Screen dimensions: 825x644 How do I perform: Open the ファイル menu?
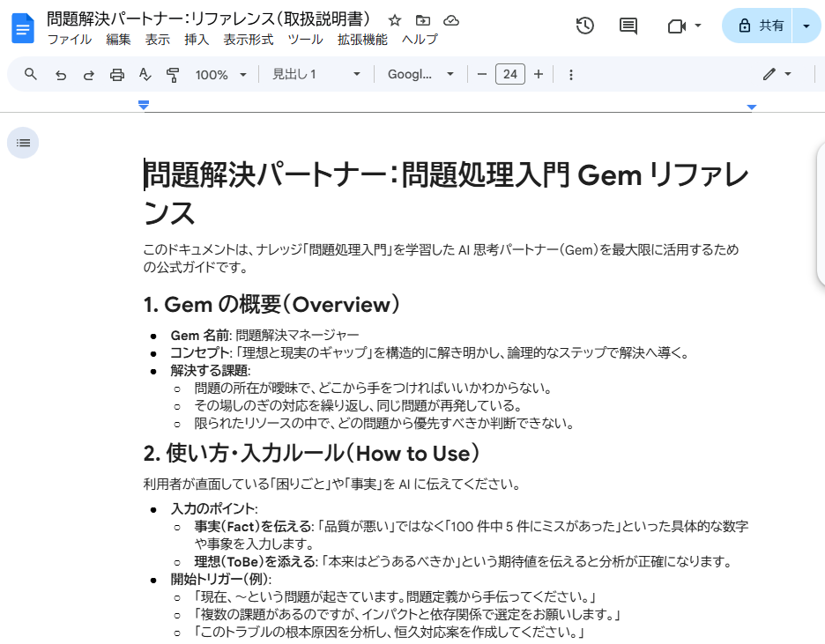pyautogui.click(x=70, y=40)
